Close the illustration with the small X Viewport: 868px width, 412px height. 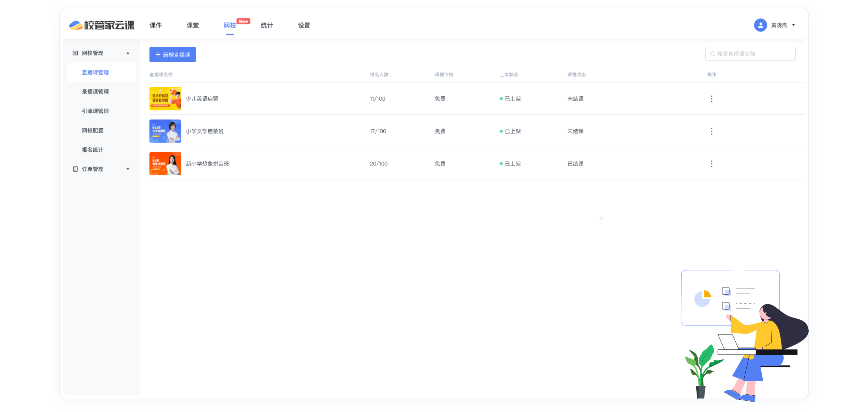[x=601, y=218]
